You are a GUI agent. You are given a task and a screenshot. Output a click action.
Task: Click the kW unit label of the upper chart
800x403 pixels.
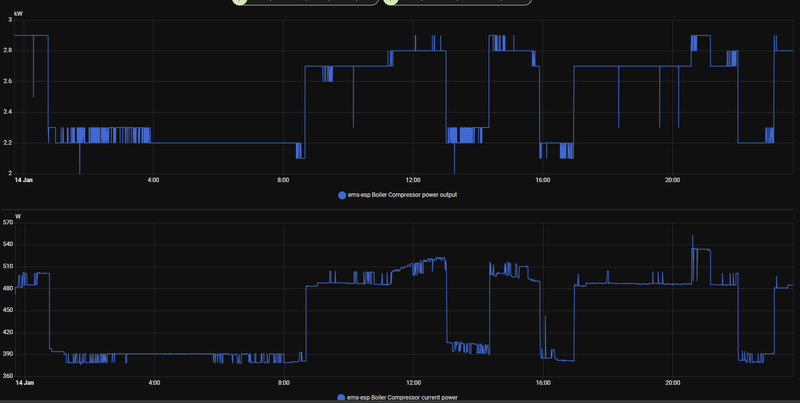[18, 14]
